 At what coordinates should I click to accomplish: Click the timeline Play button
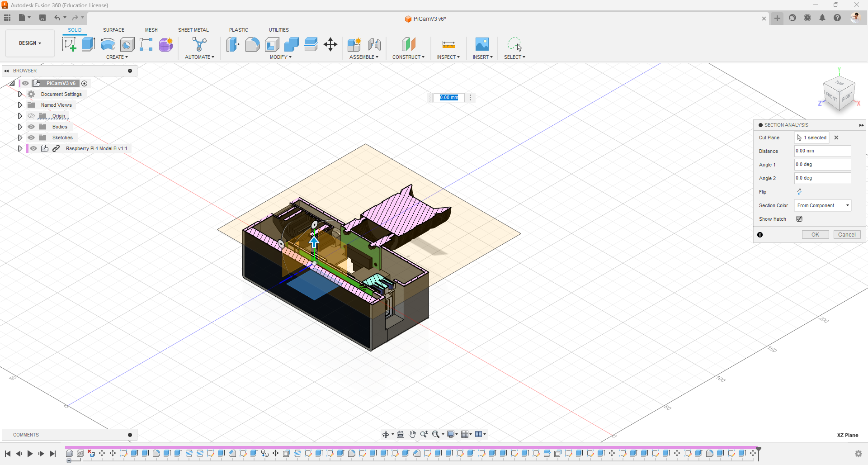30,454
